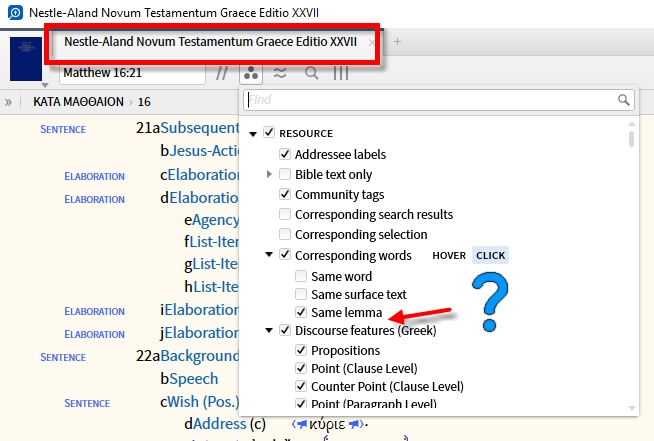This screenshot has height=441, width=654.
Task: Click the Jesus-Action label on line b
Action: pyautogui.click(x=204, y=151)
